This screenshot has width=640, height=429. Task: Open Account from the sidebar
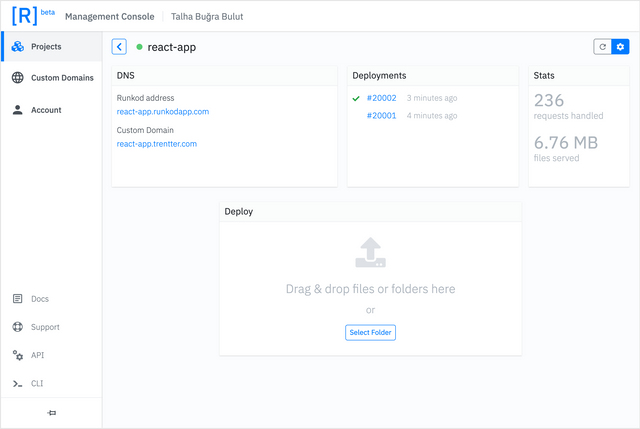click(51, 110)
